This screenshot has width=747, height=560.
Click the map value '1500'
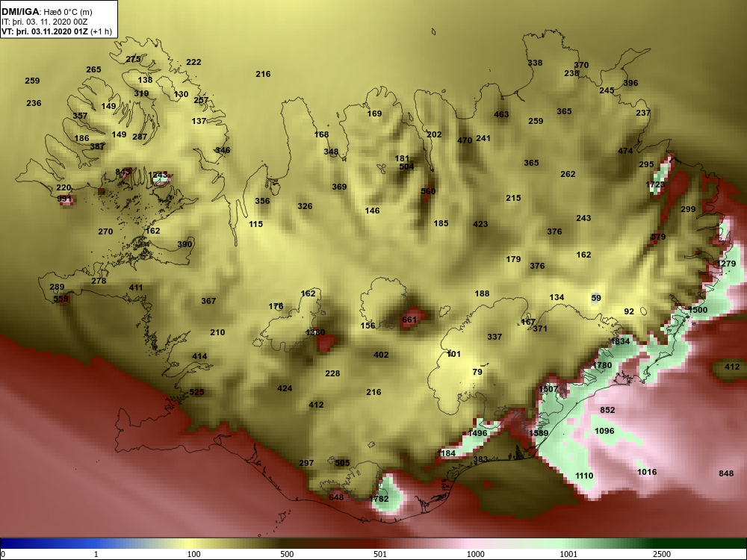tap(698, 310)
